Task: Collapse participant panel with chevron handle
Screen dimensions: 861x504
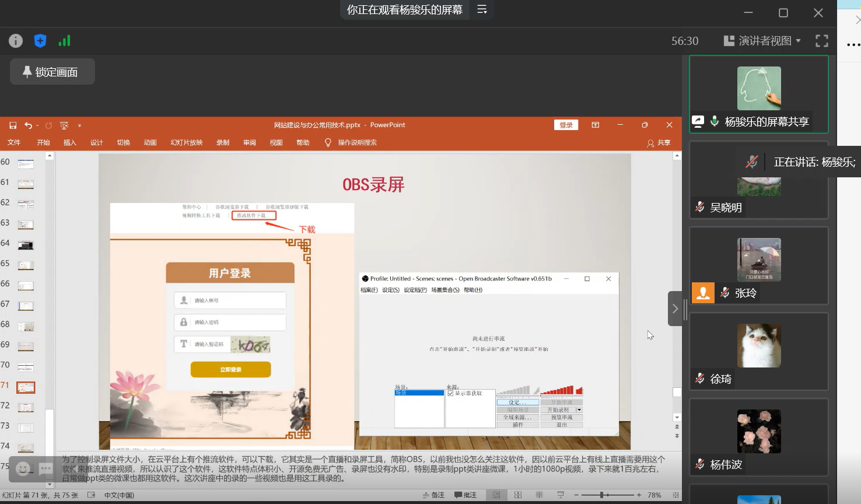Action: pos(675,309)
